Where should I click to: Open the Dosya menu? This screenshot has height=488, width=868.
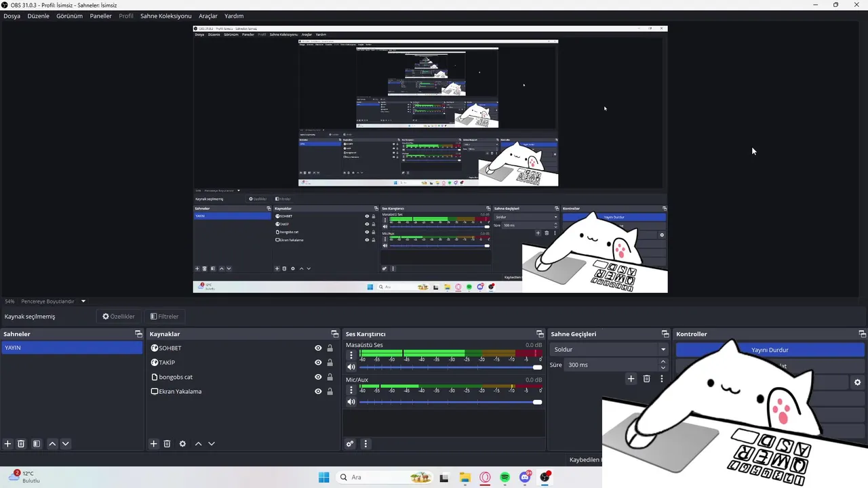12,16
